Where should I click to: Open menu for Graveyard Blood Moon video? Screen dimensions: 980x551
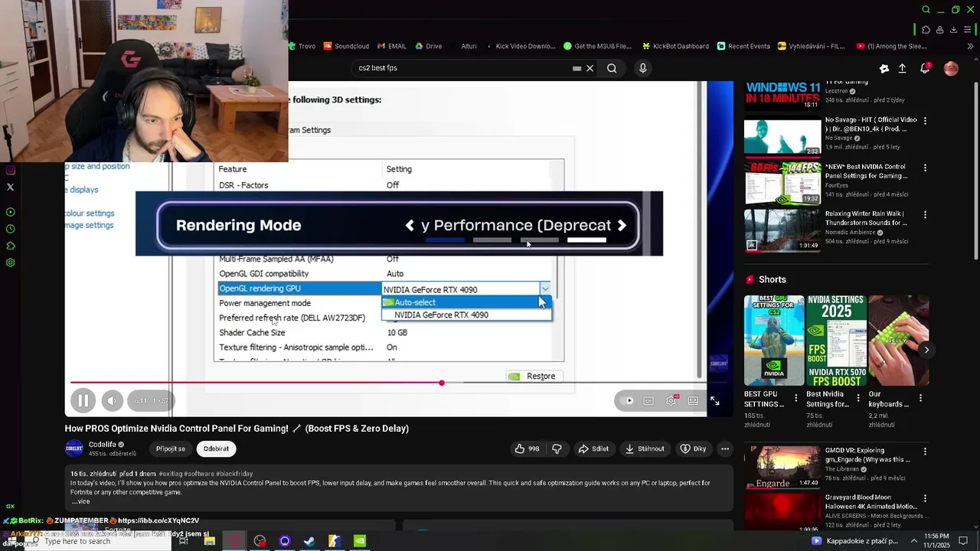pyautogui.click(x=925, y=498)
